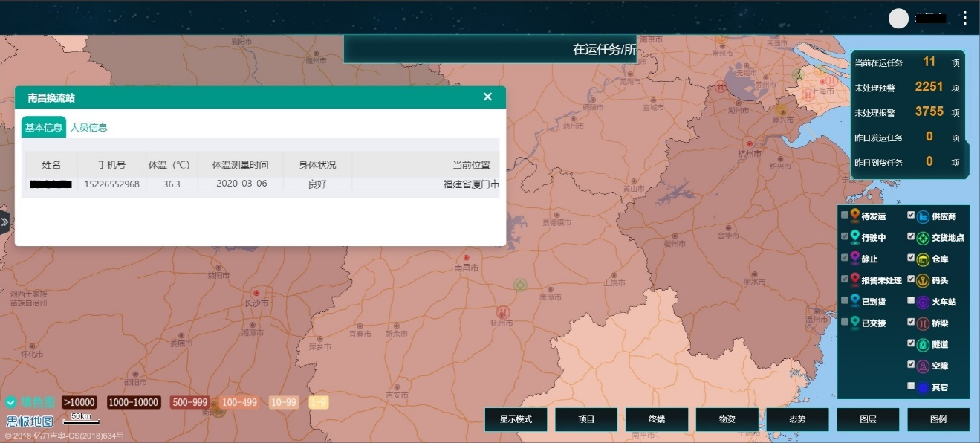Click the 交货地点 delivery location icon
The image size is (980, 443).
pyautogui.click(x=923, y=238)
